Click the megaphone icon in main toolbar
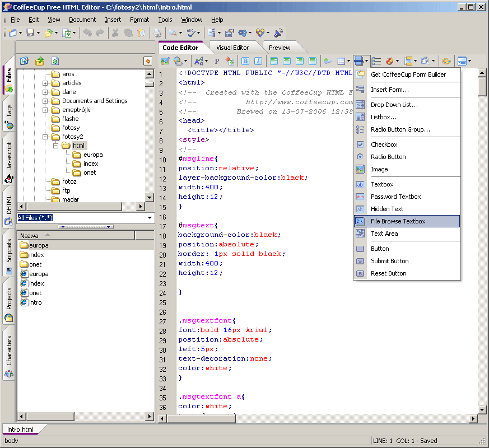 278,32
